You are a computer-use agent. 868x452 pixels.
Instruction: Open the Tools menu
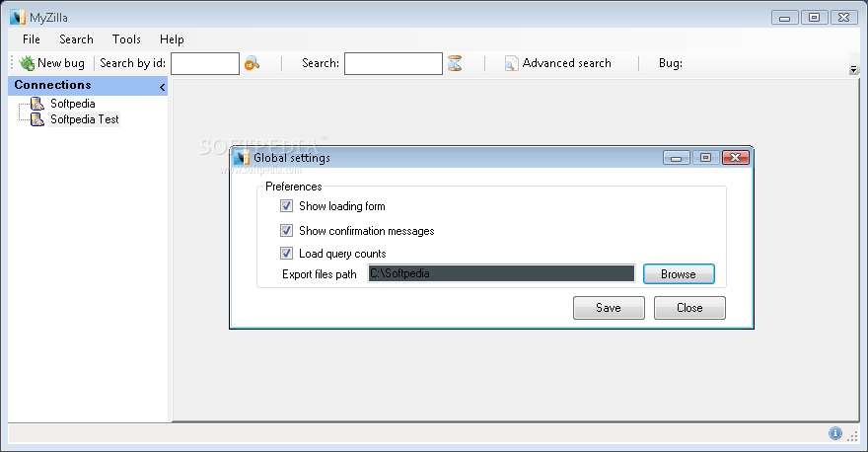126,39
